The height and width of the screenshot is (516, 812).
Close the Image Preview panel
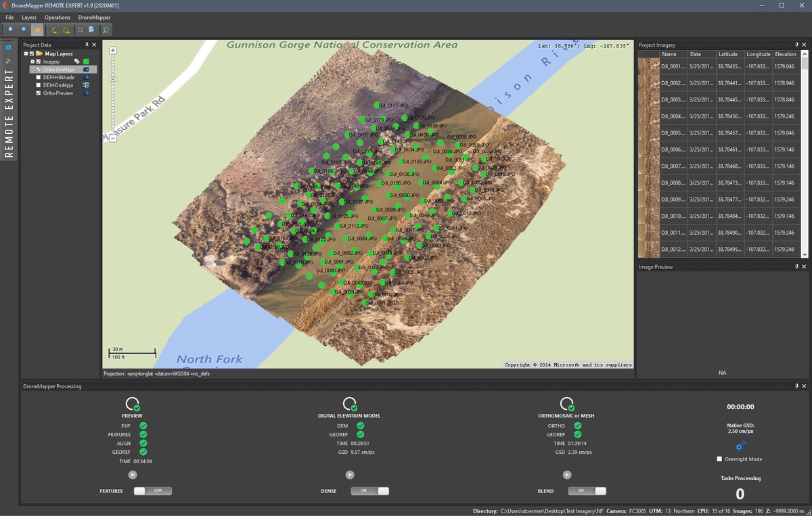click(x=804, y=267)
